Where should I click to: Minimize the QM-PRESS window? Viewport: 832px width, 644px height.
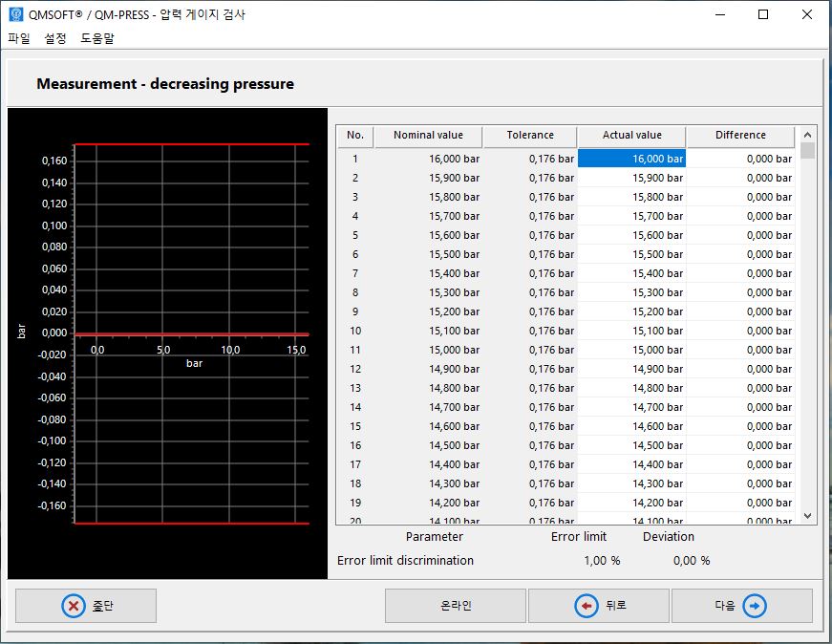tap(720, 14)
